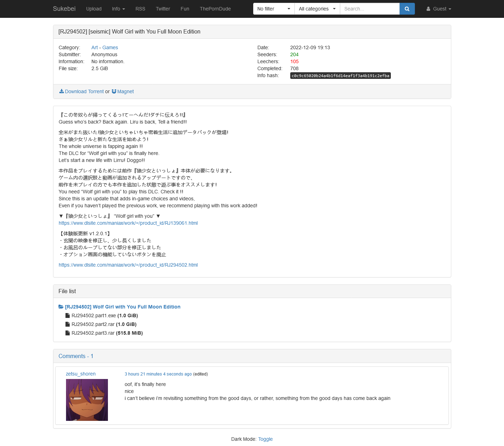Open the Upload page from navbar
The image size is (504, 446).
[94, 9]
